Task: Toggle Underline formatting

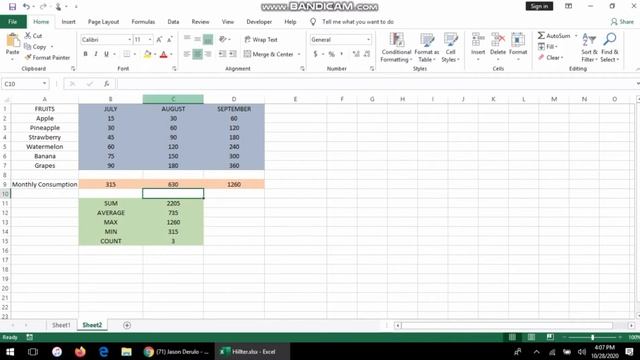Action: (x=107, y=54)
